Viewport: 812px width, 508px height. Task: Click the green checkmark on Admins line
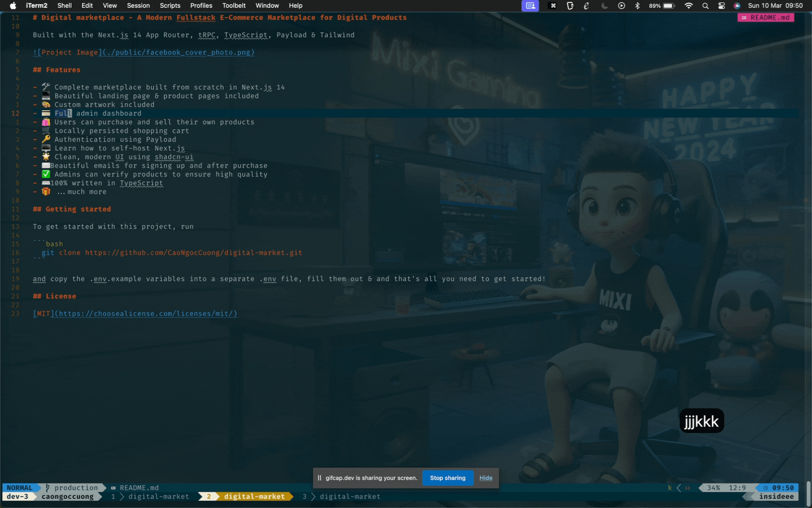point(46,174)
